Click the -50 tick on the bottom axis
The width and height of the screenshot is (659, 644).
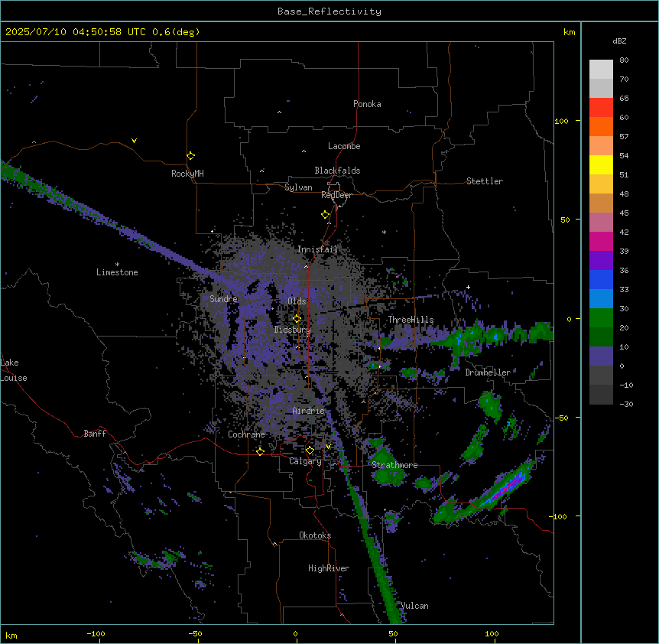(x=195, y=634)
